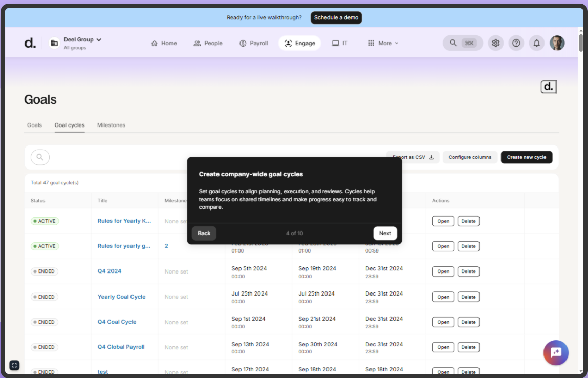
Task: Click the Deel logo icon in header
Action: (30, 43)
